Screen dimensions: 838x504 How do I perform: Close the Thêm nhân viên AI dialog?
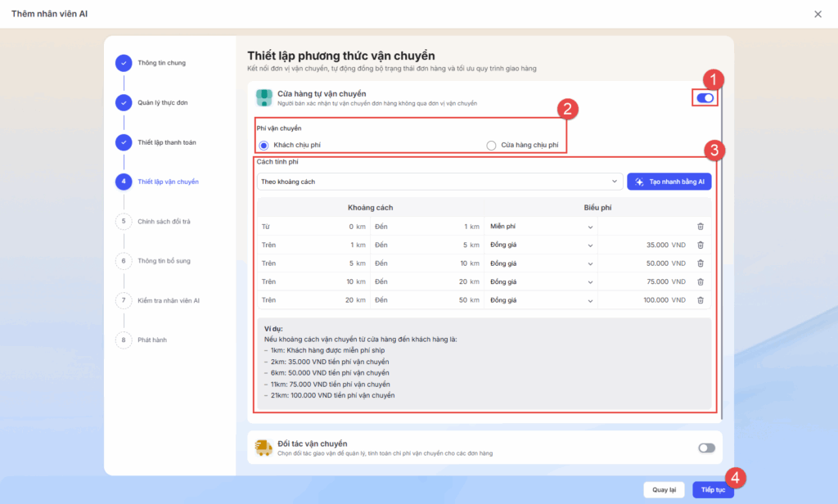tap(818, 14)
